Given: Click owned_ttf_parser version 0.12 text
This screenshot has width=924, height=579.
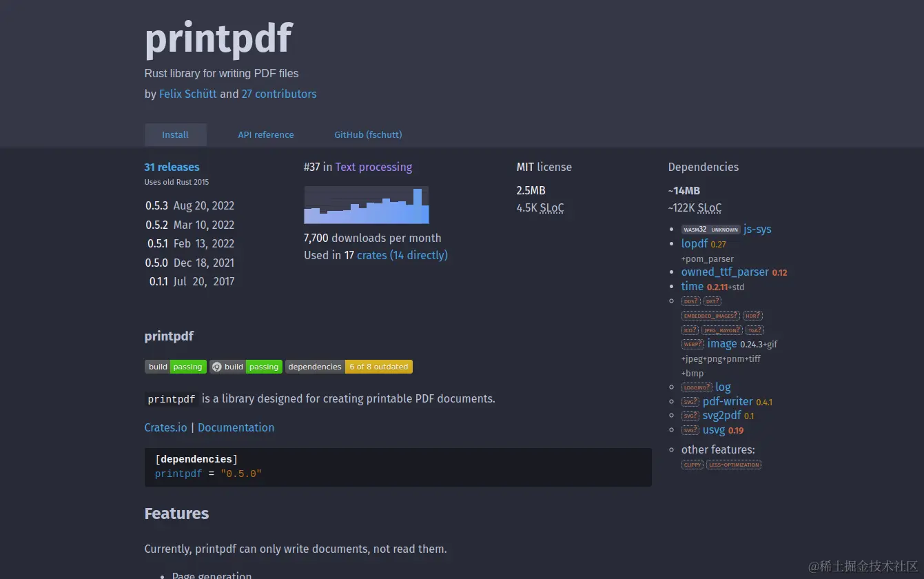Looking at the screenshot, I should tap(779, 272).
